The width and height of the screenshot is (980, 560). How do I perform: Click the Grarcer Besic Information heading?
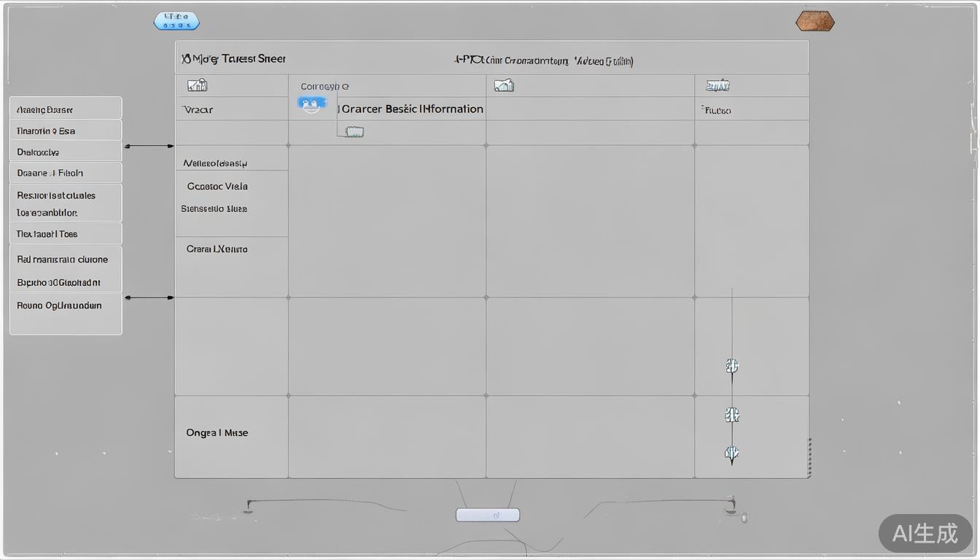(412, 109)
